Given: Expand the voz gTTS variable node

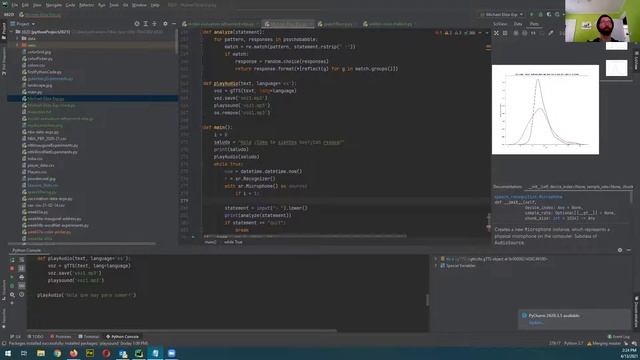Looking at the screenshot, I should coord(436,259).
